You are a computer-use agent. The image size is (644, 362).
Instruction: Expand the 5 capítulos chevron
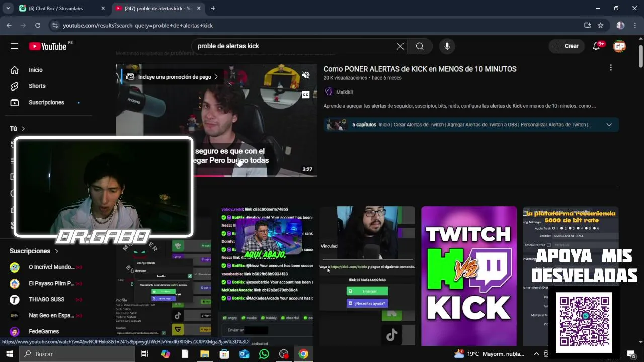[x=609, y=125]
